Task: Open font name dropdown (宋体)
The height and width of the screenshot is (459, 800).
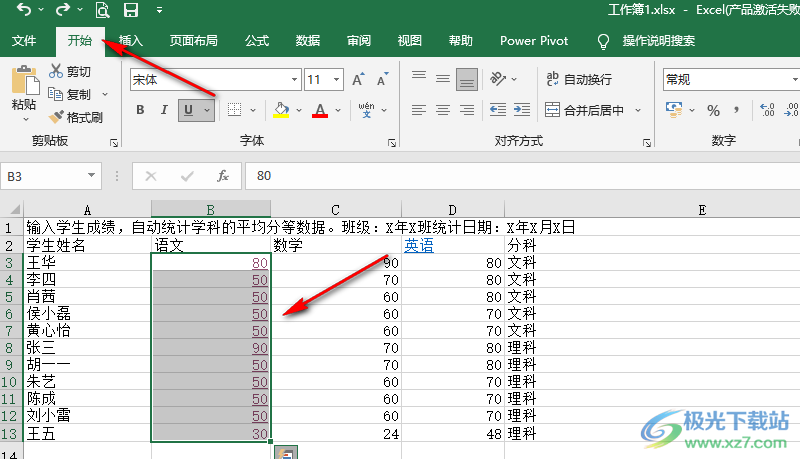Action: 294,80
